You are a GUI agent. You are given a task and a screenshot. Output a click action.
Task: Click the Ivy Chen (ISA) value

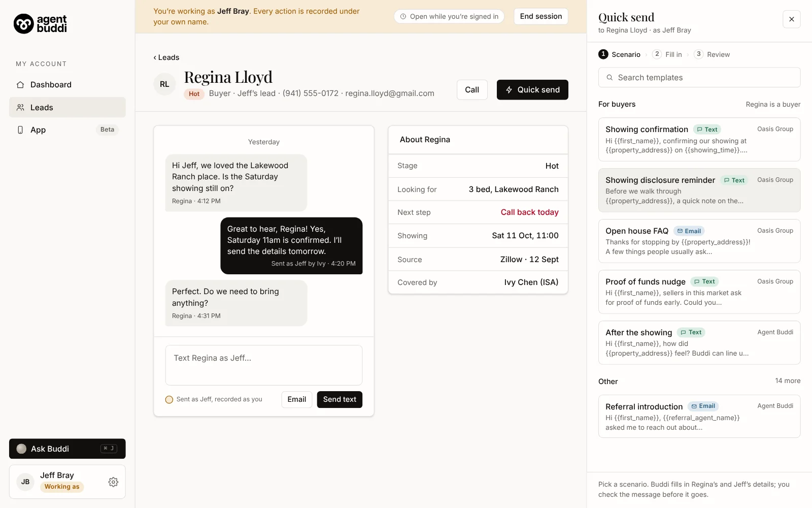[x=531, y=282]
